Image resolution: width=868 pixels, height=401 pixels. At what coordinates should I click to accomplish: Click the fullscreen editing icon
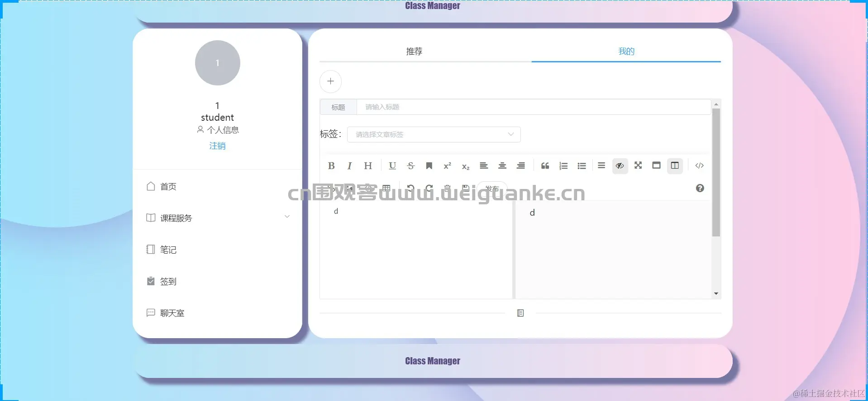tap(638, 165)
